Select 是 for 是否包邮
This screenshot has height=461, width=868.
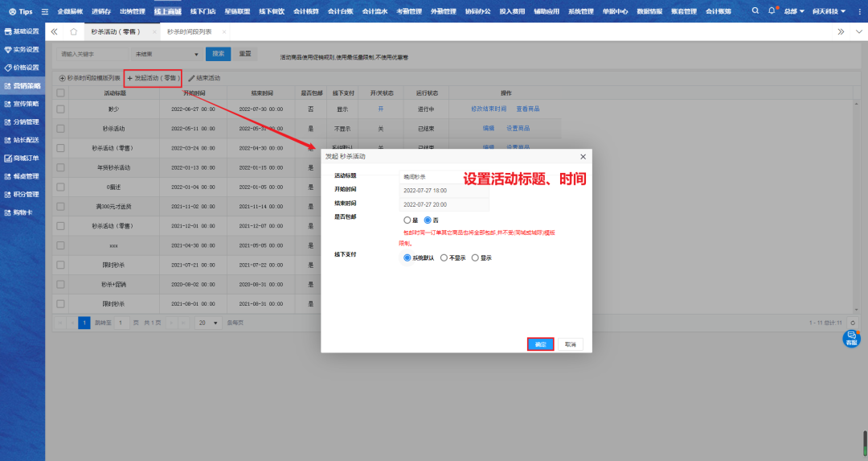click(407, 220)
